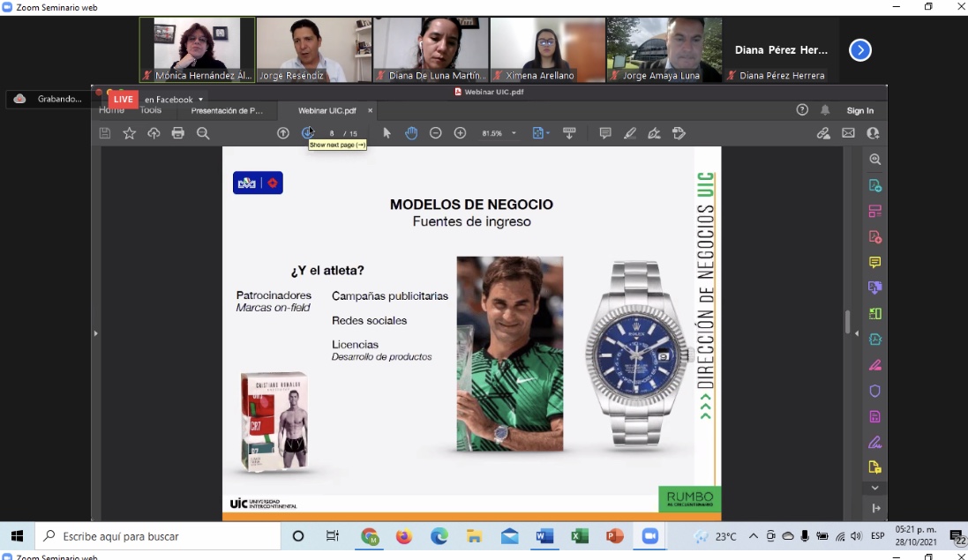This screenshot has width=968, height=560.
Task: Open Google Chrome from the taskbar
Action: pos(370,536)
